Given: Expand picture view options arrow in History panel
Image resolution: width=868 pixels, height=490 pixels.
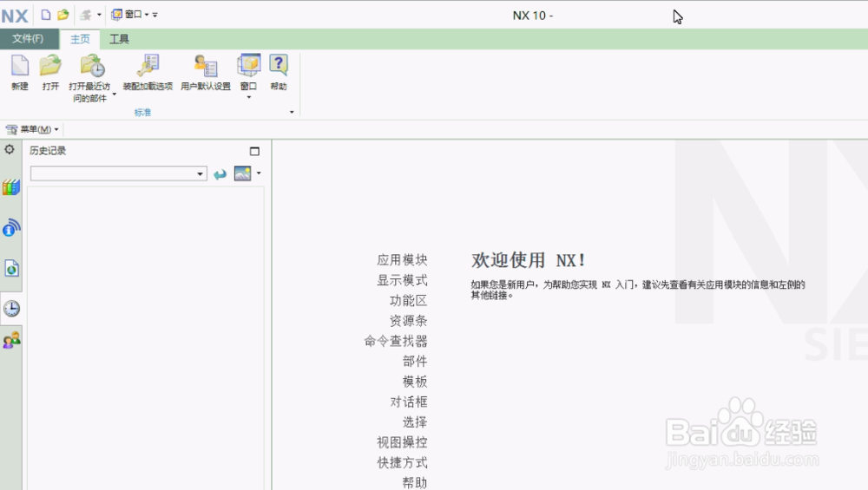Looking at the screenshot, I should pos(259,173).
